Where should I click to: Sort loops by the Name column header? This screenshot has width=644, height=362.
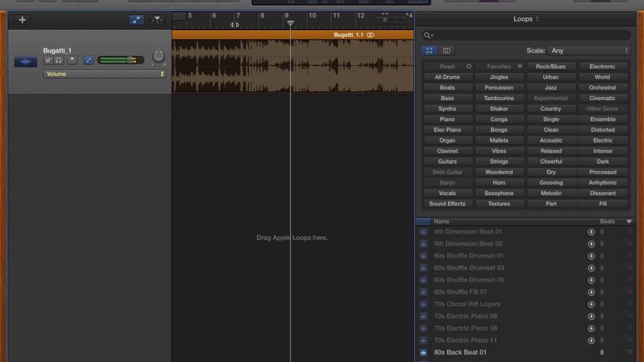(513, 221)
